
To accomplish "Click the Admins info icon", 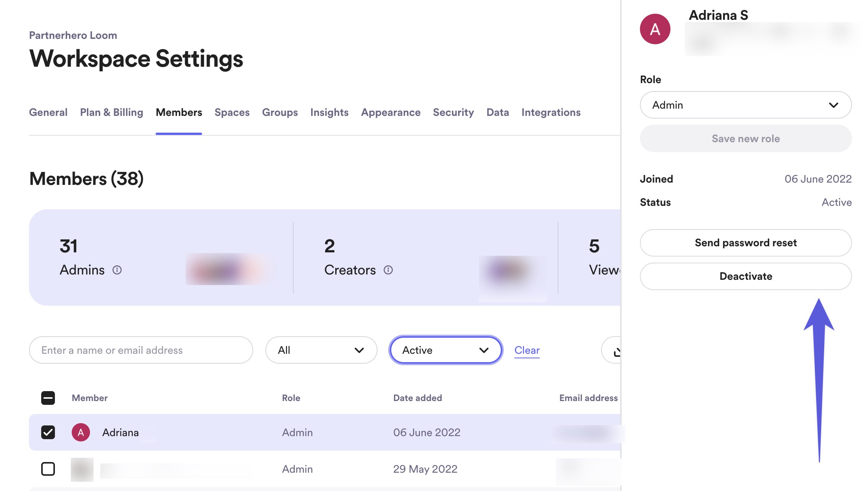I will point(117,270).
